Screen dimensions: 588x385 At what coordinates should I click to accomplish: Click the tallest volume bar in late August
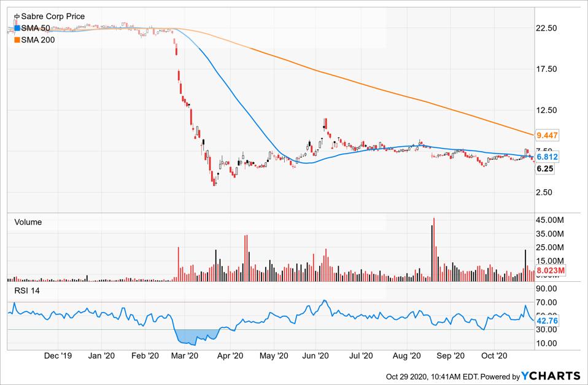pyautogui.click(x=435, y=249)
